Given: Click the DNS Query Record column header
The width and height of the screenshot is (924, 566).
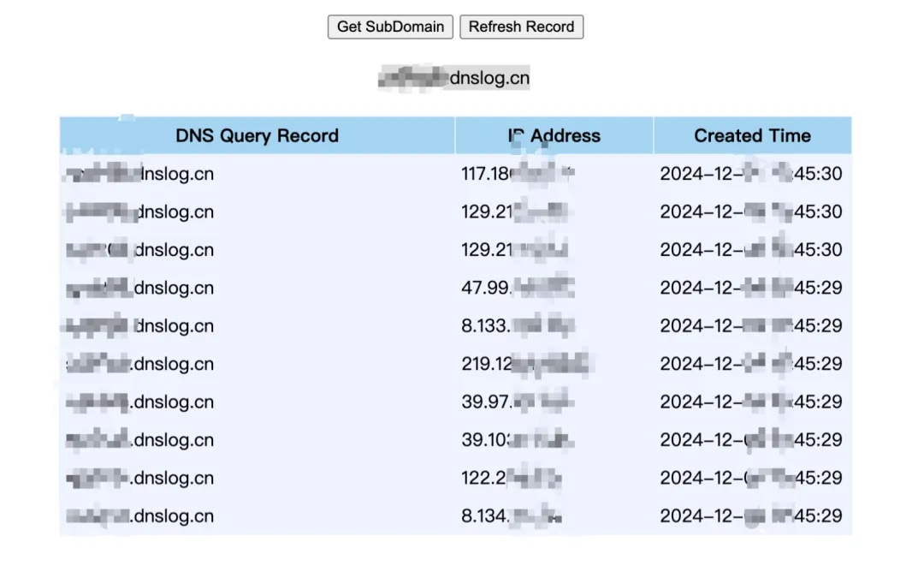Looking at the screenshot, I should click(257, 135).
